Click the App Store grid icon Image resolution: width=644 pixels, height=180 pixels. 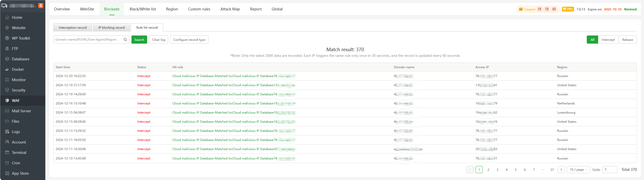[x=7, y=173]
